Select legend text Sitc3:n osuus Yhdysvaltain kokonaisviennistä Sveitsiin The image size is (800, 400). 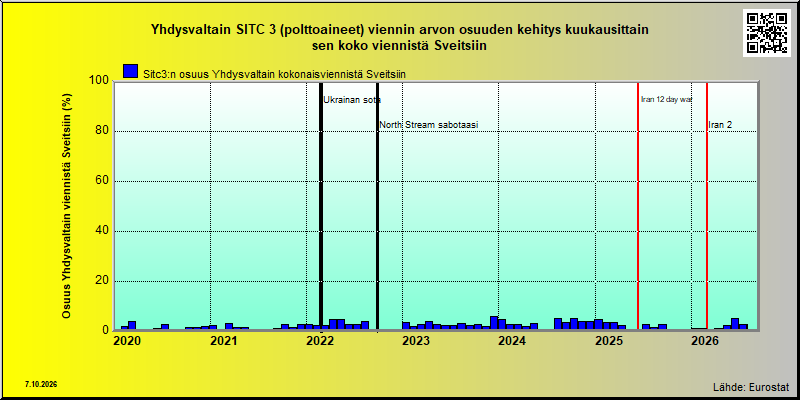point(274,74)
